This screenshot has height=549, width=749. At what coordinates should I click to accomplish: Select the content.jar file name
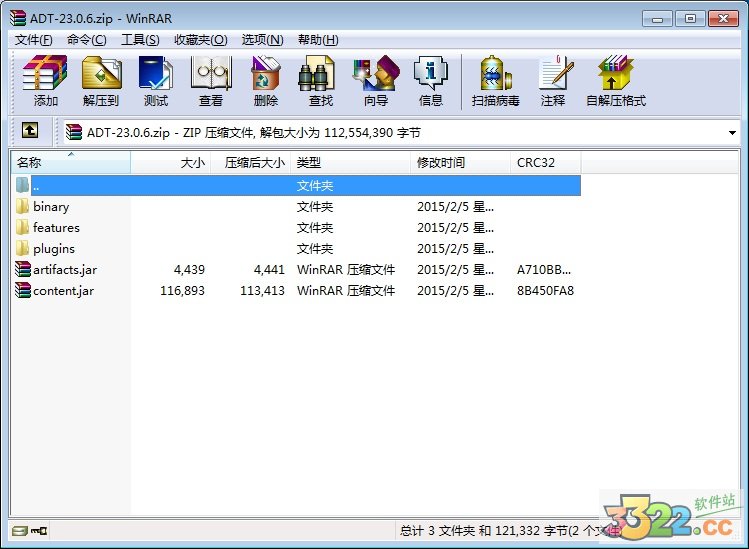(x=64, y=291)
